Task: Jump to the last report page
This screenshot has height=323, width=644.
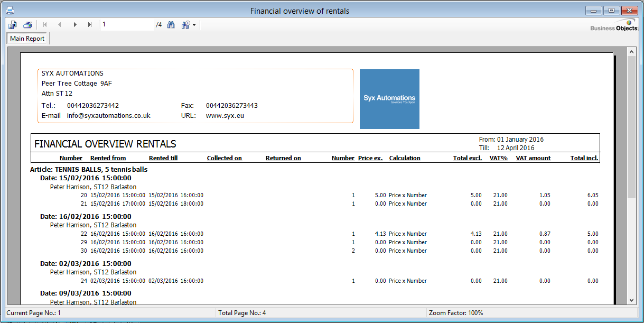Action: [x=90, y=25]
